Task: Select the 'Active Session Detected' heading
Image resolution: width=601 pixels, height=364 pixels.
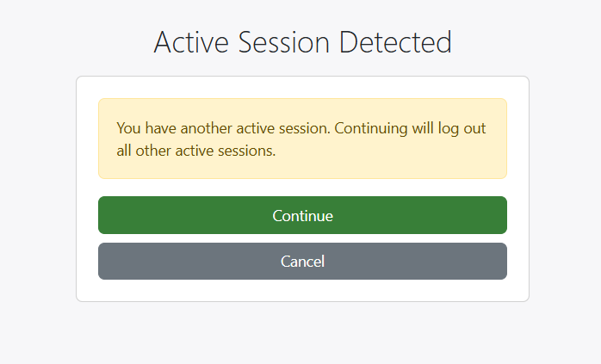Action: [x=302, y=42]
